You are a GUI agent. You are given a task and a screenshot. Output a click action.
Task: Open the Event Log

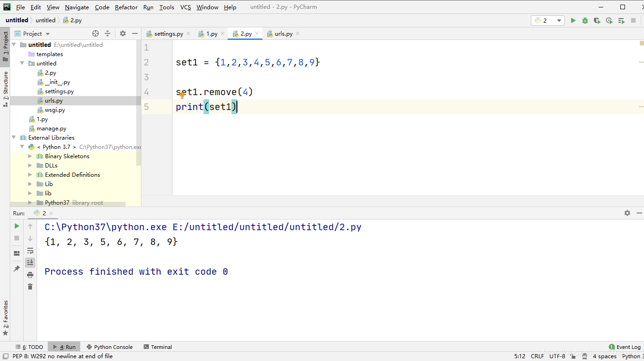(x=625, y=347)
